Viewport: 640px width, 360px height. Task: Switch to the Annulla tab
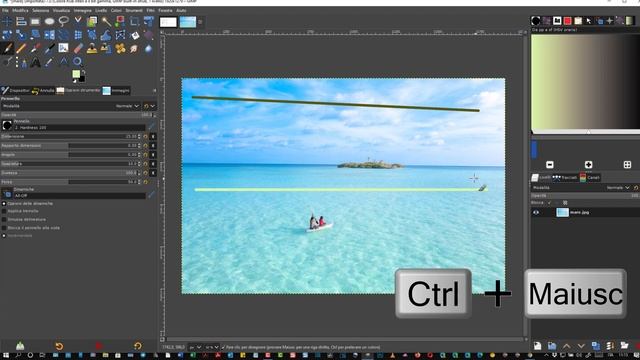(43, 91)
